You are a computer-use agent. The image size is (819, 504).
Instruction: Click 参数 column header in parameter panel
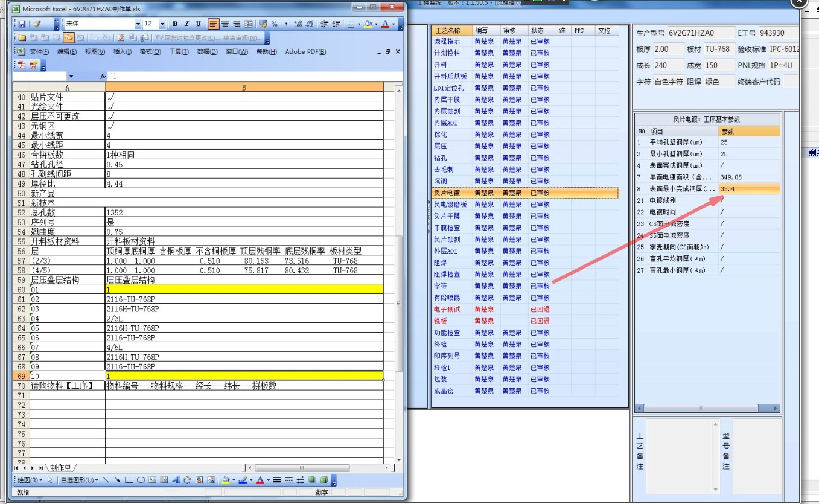749,131
